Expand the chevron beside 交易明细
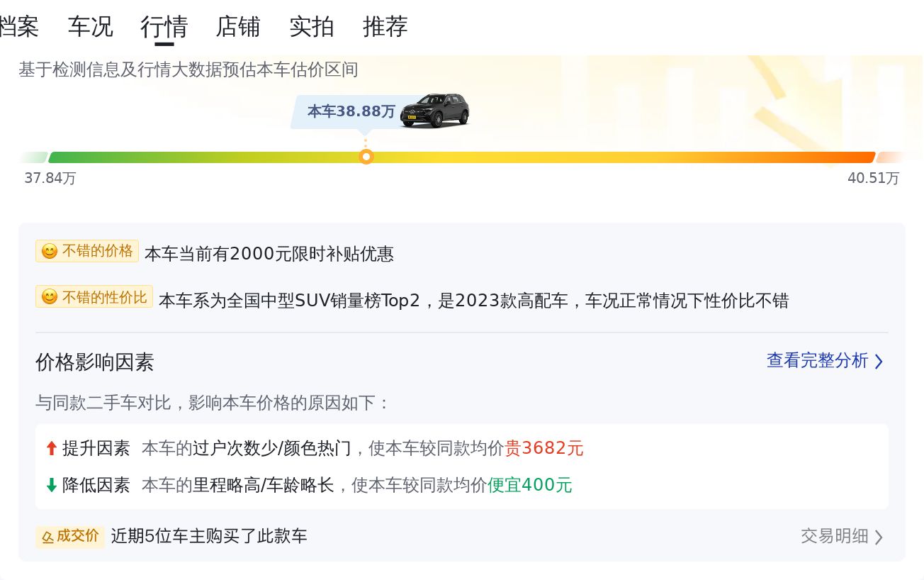The height and width of the screenshot is (580, 924). click(879, 537)
